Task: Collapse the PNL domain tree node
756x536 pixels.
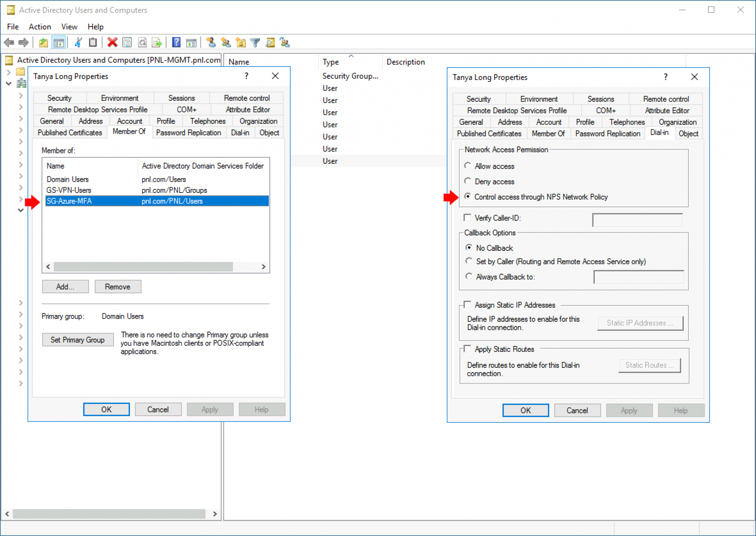Action: (8, 83)
